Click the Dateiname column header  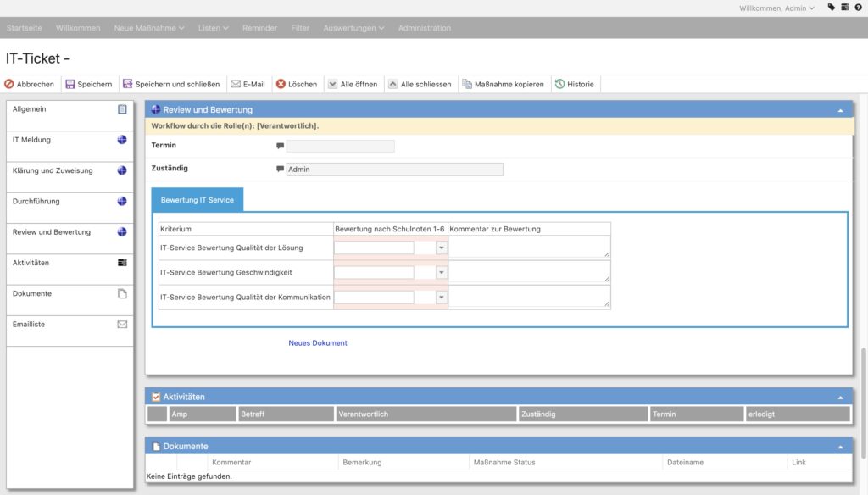coord(724,462)
